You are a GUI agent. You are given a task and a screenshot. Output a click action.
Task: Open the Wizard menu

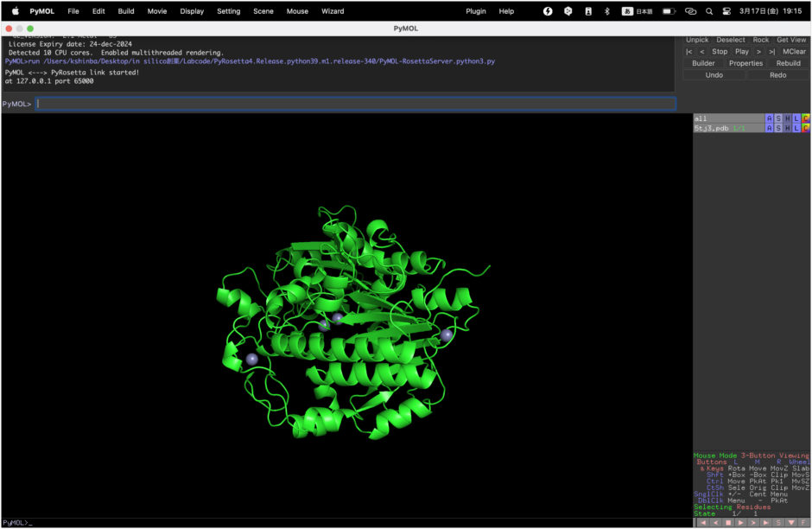pyautogui.click(x=333, y=11)
